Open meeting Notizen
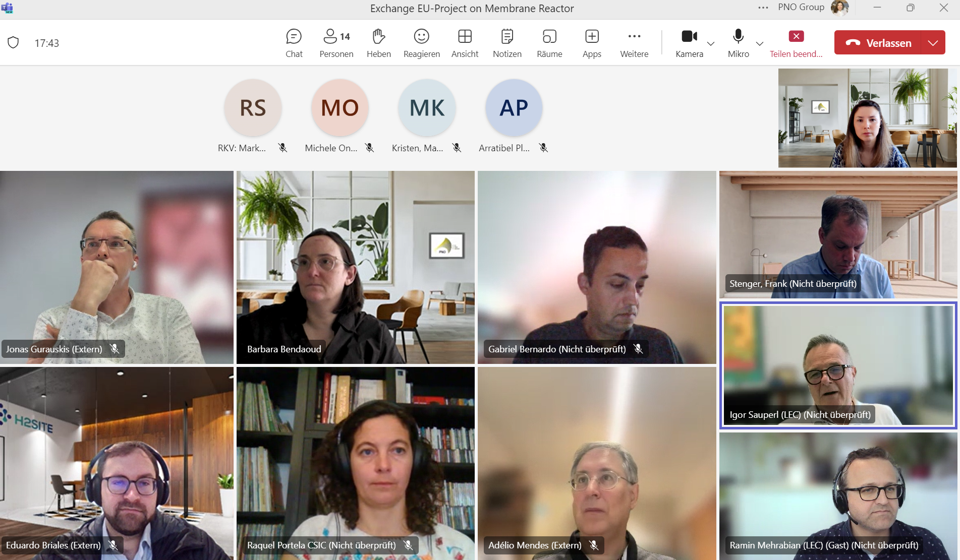The image size is (960, 560). click(x=507, y=43)
